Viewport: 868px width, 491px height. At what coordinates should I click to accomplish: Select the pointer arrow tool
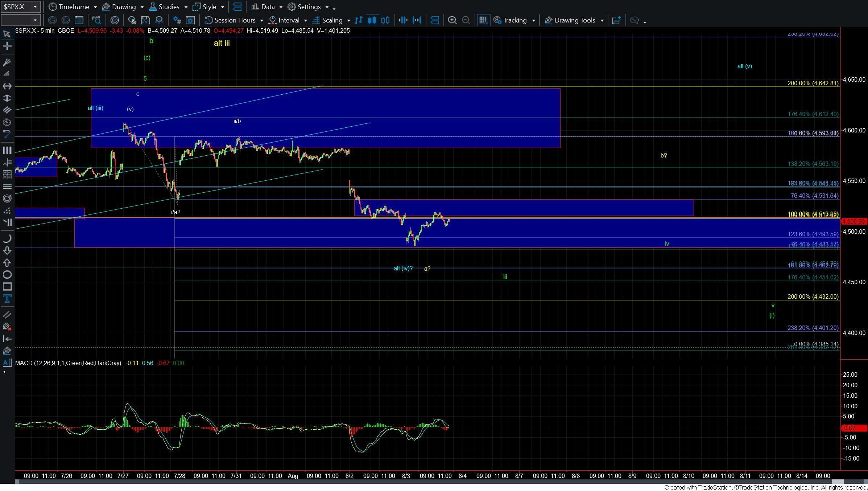coord(7,34)
